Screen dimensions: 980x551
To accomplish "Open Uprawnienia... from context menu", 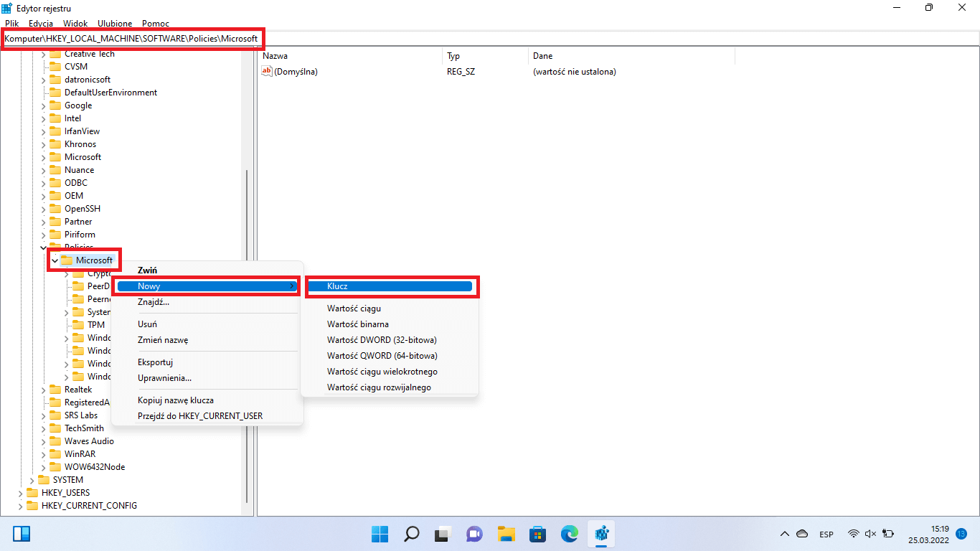I will click(207, 378).
